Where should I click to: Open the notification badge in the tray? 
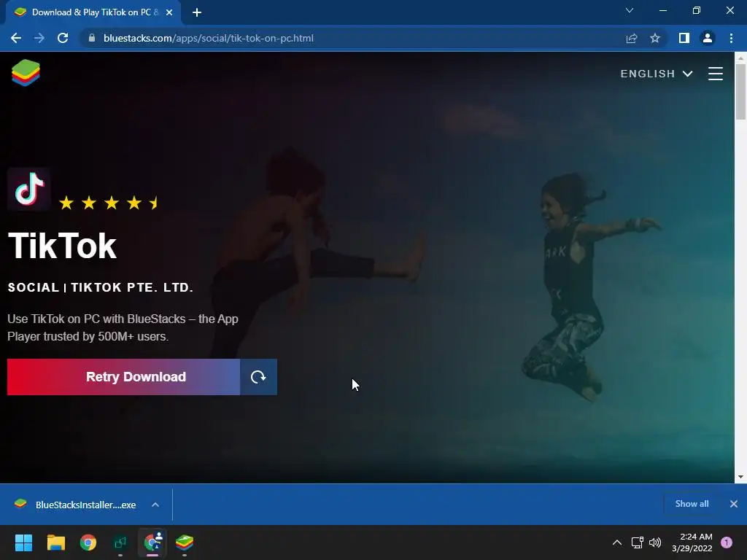pyautogui.click(x=727, y=542)
